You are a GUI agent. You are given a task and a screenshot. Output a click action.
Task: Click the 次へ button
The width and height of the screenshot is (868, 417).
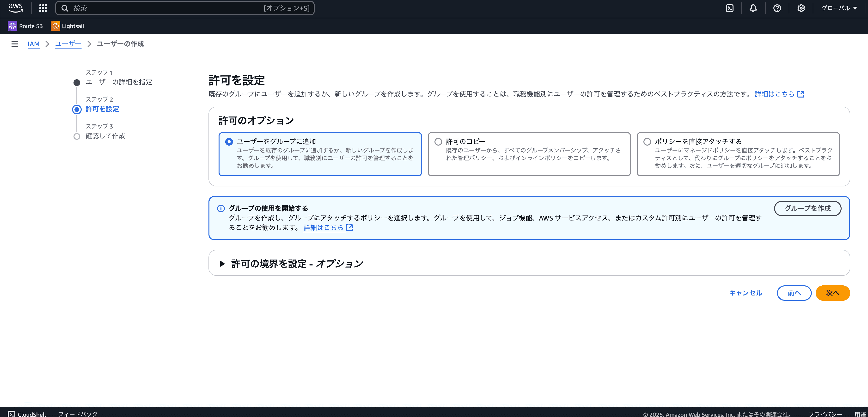point(833,293)
